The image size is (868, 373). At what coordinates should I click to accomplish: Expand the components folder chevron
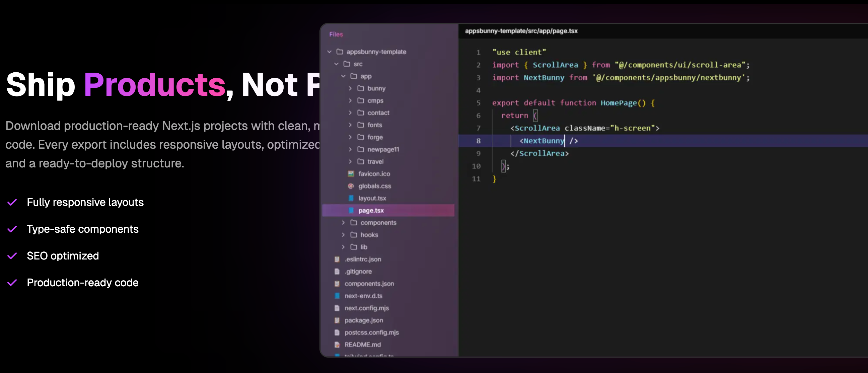pos(343,222)
